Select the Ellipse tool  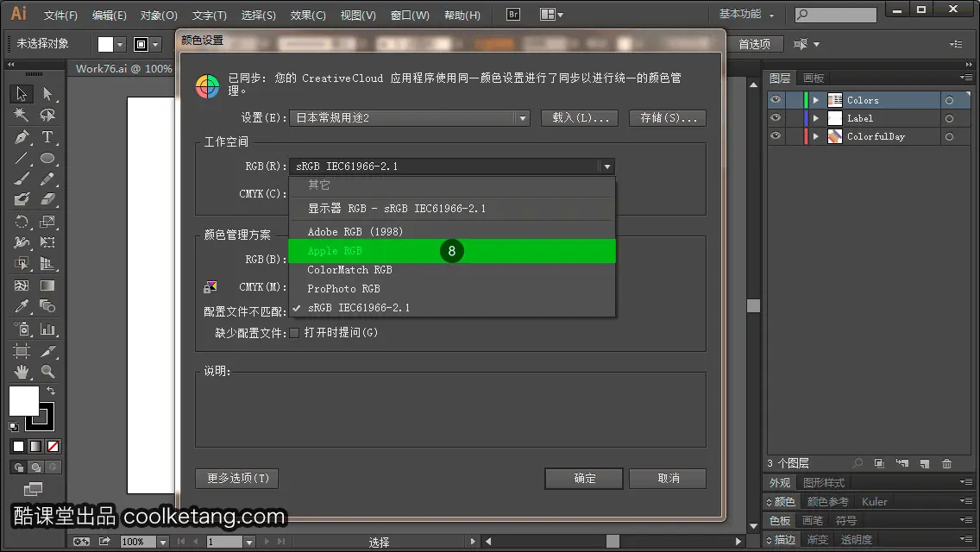[x=47, y=158]
